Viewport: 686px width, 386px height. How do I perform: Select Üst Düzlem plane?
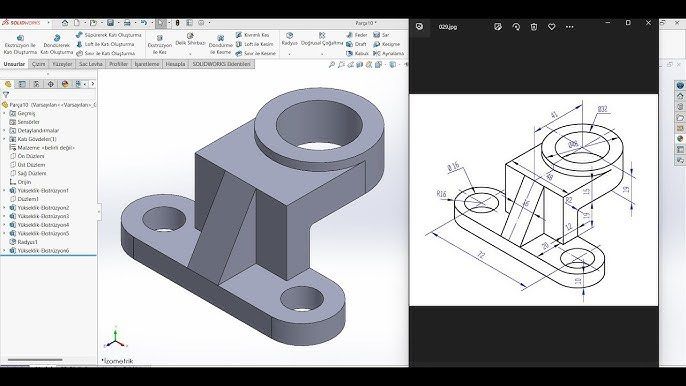pos(27,165)
